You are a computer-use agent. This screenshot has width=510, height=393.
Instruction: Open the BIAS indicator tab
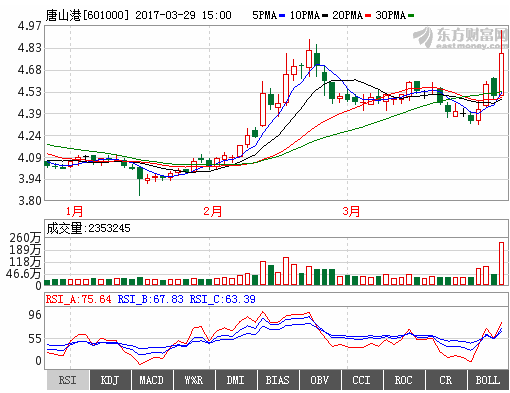[278, 380]
